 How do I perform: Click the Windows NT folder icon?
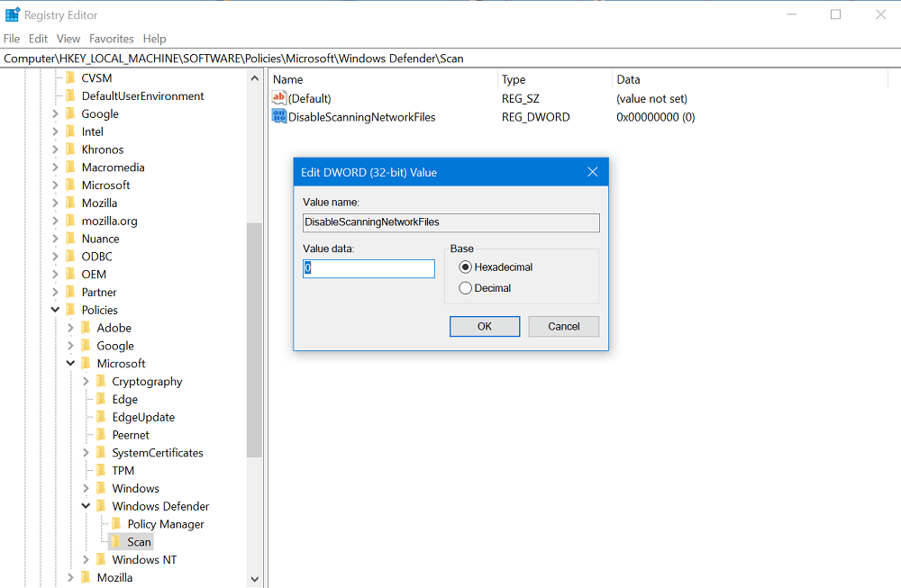101,559
